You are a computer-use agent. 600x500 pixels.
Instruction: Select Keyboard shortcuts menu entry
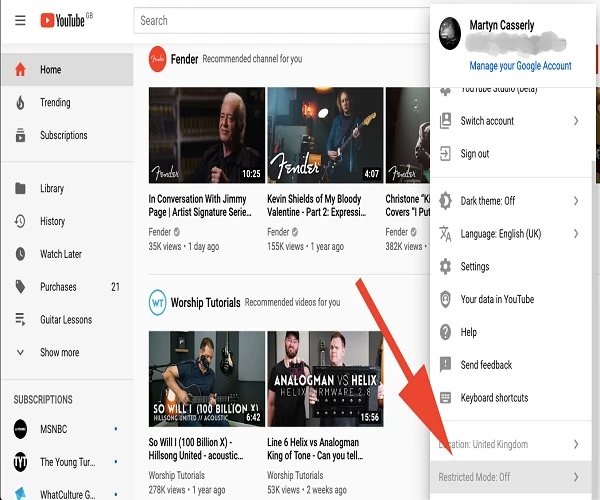pos(511,398)
